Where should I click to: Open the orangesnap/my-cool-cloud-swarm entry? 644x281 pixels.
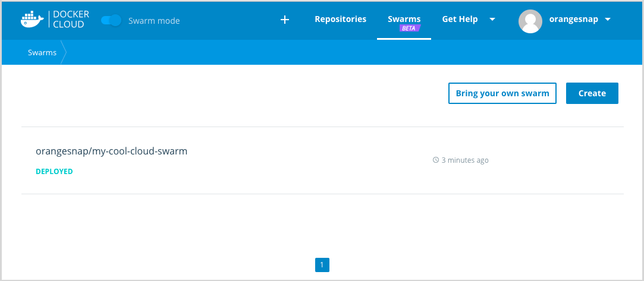(x=111, y=151)
